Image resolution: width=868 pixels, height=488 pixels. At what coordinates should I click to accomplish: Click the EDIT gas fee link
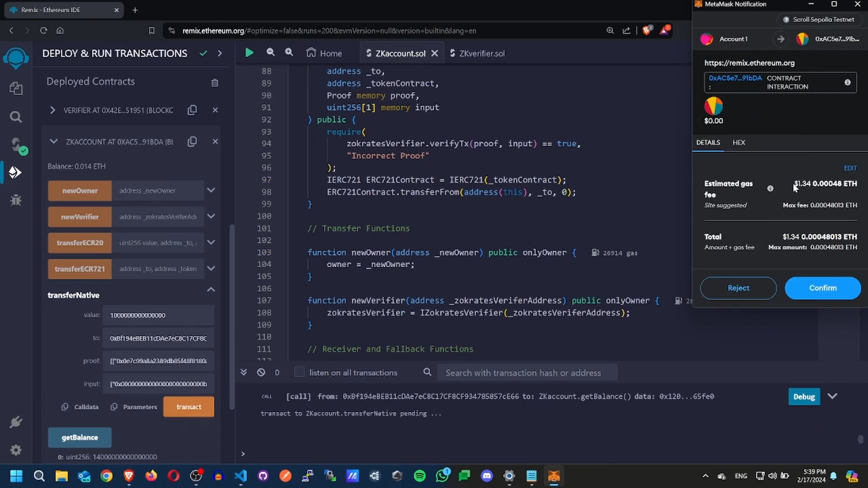tap(850, 168)
